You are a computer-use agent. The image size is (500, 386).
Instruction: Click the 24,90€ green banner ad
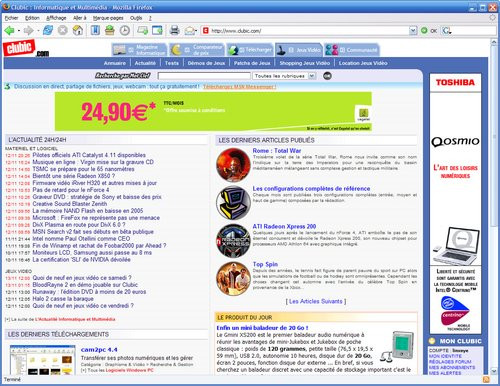(213, 111)
